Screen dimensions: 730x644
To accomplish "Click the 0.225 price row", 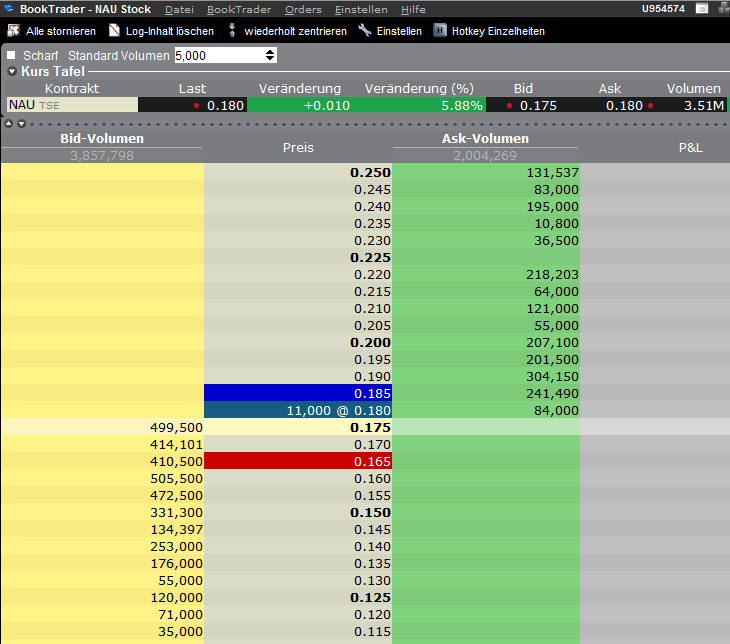I will pyautogui.click(x=298, y=258).
